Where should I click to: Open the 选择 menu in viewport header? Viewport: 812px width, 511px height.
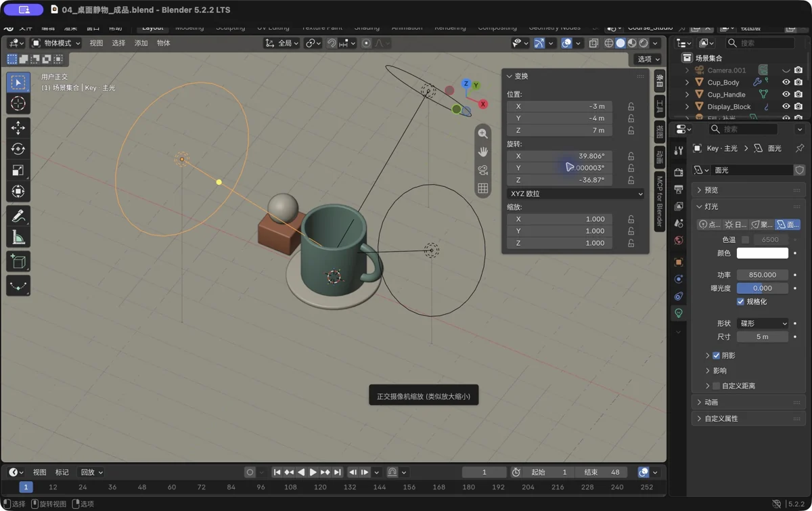click(x=118, y=43)
